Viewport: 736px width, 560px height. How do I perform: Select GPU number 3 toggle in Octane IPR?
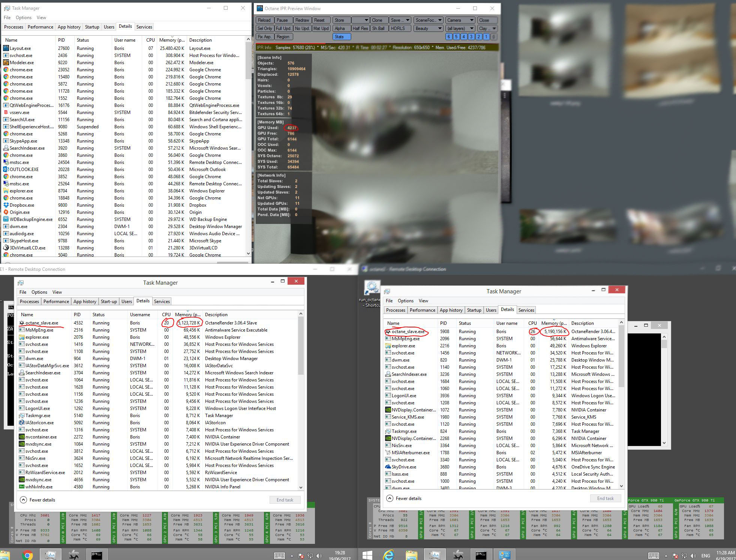471,37
